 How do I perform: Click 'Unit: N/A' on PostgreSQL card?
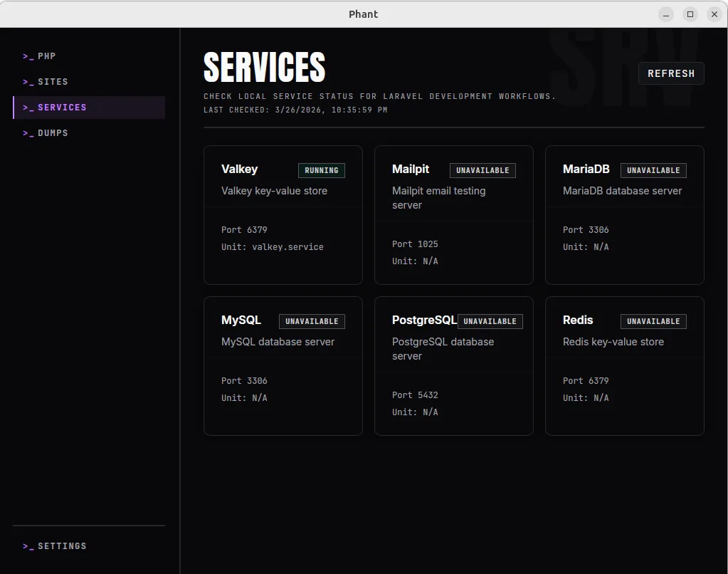[x=415, y=413]
